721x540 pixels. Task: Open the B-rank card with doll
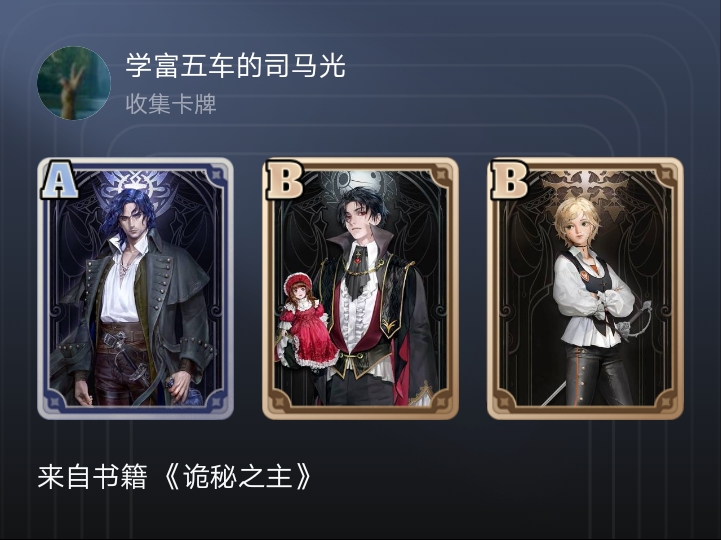coord(360,288)
